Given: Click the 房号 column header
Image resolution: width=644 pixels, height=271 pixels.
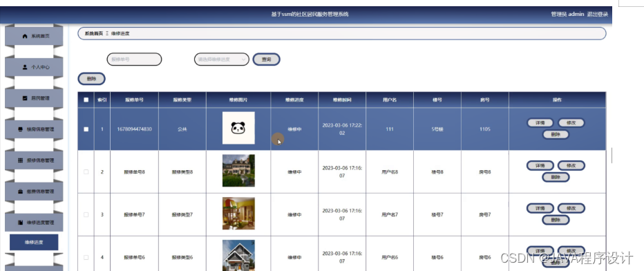Looking at the screenshot, I should (485, 100).
